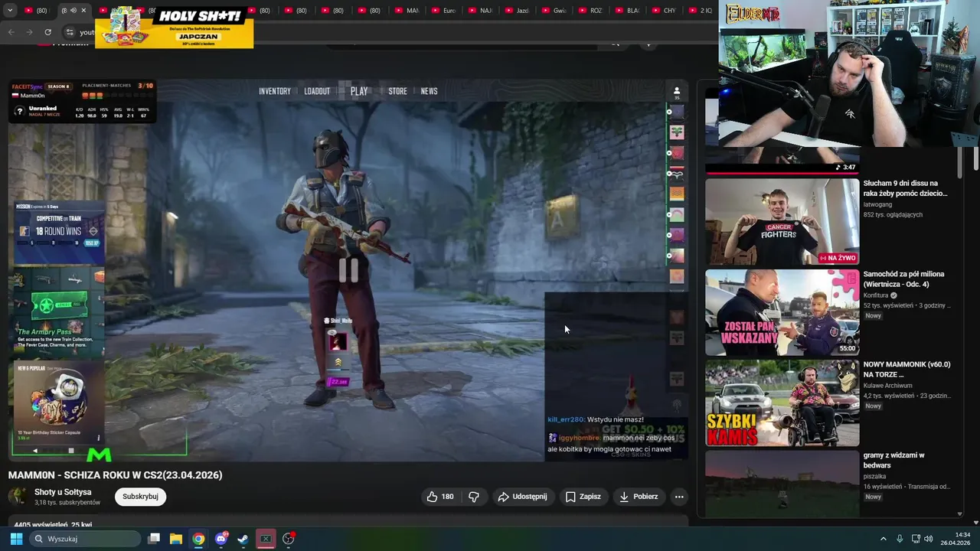Expand the system tray hidden icons chevron
Viewport: 980px width, 551px height.
[x=883, y=539]
